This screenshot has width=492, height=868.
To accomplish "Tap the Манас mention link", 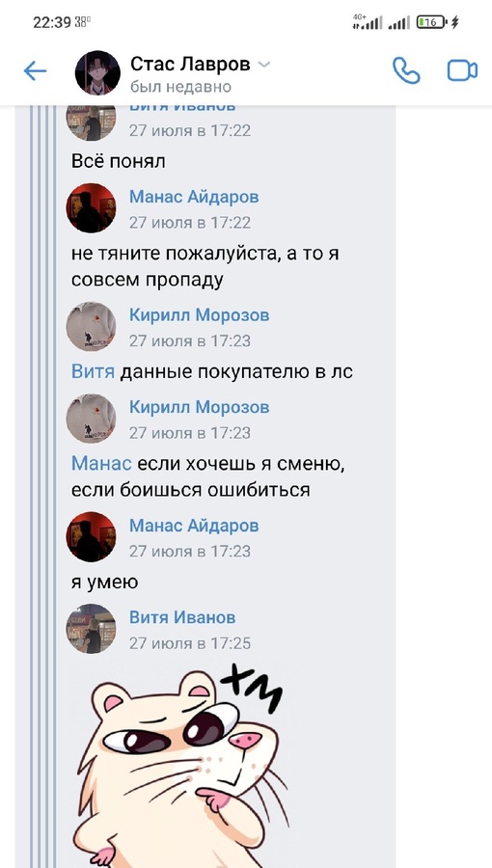I will click(x=101, y=463).
